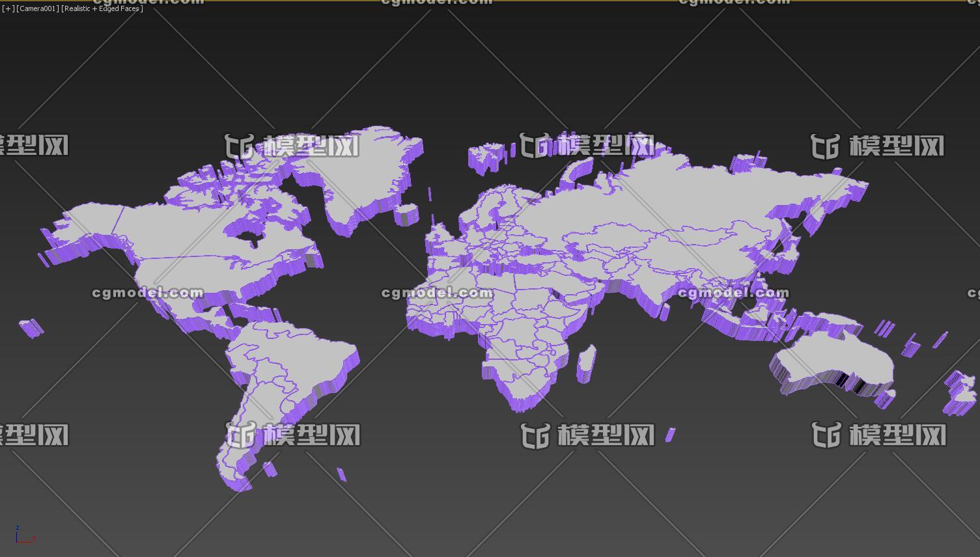Viewport: 980px width, 557px height.
Task: Select the Madagascar island in the viewport
Action: (x=585, y=364)
